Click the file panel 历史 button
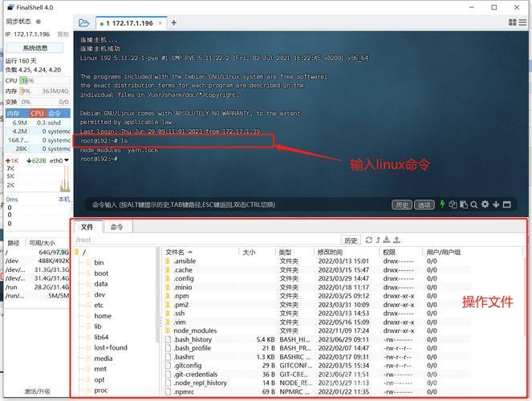Viewport: 532px width, 401px height. click(x=351, y=241)
